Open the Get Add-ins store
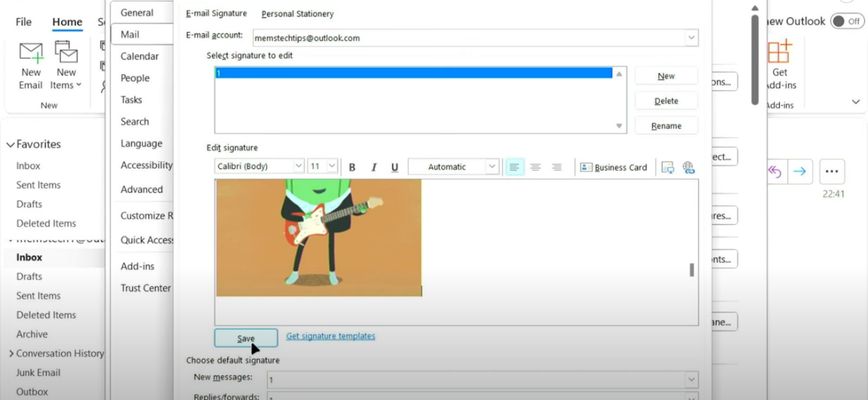 pos(780,66)
